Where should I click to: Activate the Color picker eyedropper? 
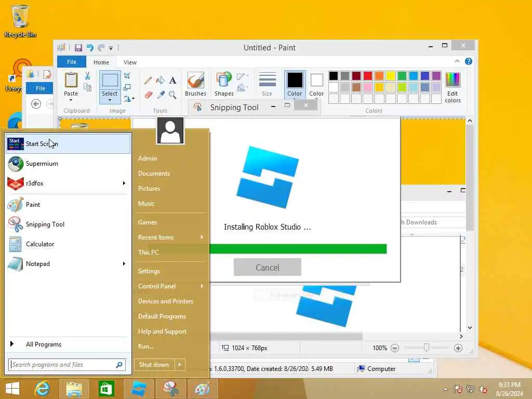click(x=161, y=95)
